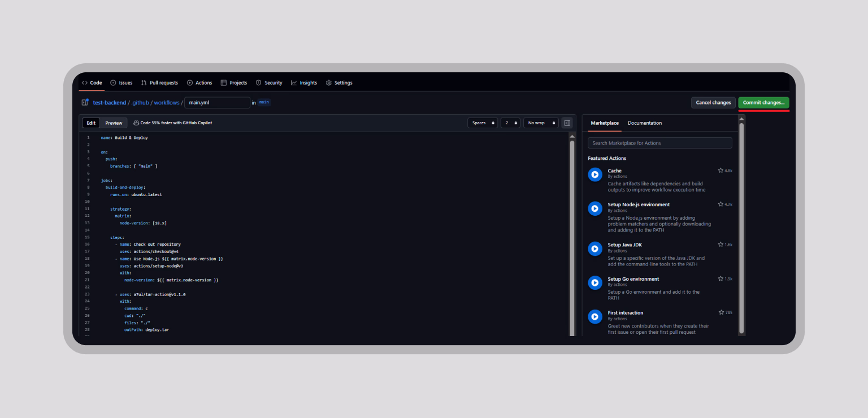The width and height of the screenshot is (868, 418).
Task: Click 'uses: actions/checkout@v4' line
Action: pyautogui.click(x=149, y=251)
